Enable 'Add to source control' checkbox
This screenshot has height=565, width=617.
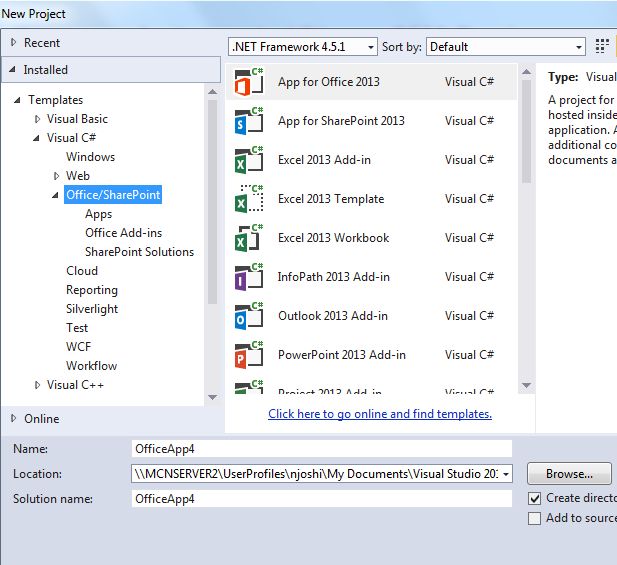pyautogui.click(x=534, y=518)
